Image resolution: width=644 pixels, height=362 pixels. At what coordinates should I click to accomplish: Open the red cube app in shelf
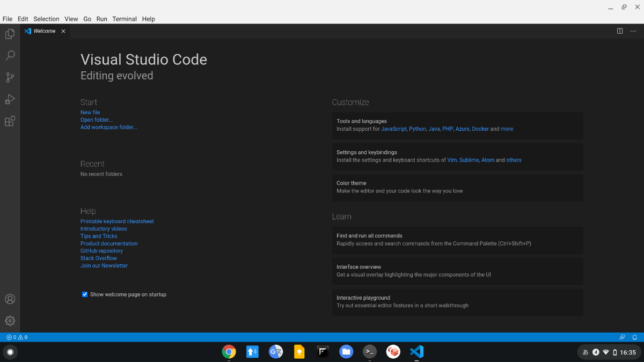(393, 352)
